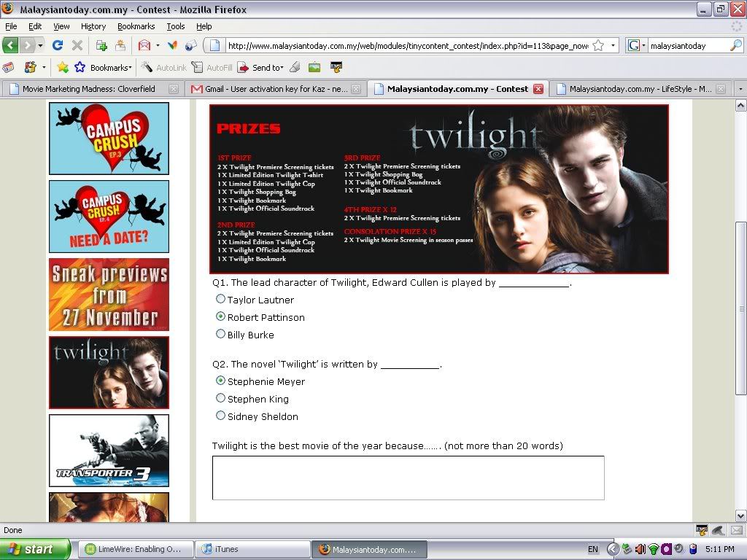Switch to LimeWire taskbar window
Viewport: 747px width, 560px height.
135,549
